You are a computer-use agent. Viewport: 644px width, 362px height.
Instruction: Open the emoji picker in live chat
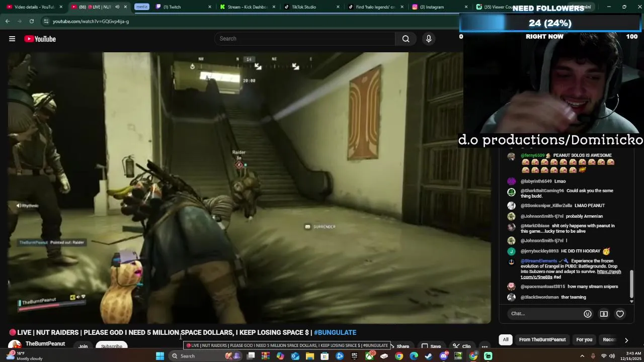tap(587, 314)
